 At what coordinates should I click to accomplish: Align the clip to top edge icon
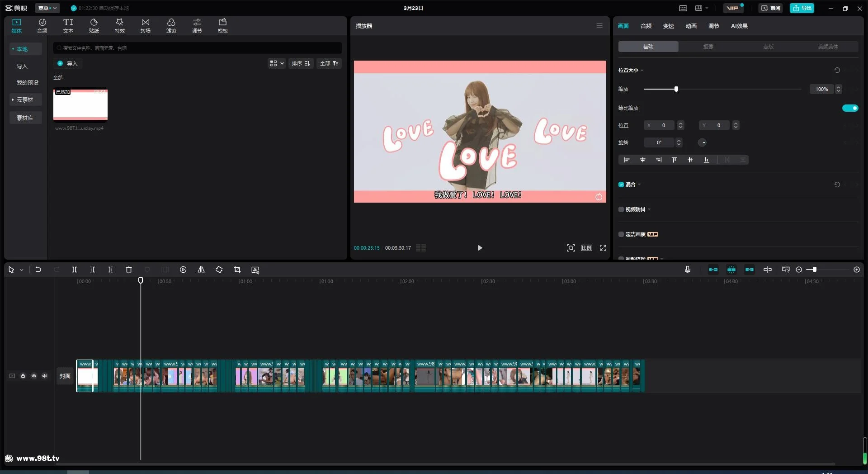pos(674,160)
